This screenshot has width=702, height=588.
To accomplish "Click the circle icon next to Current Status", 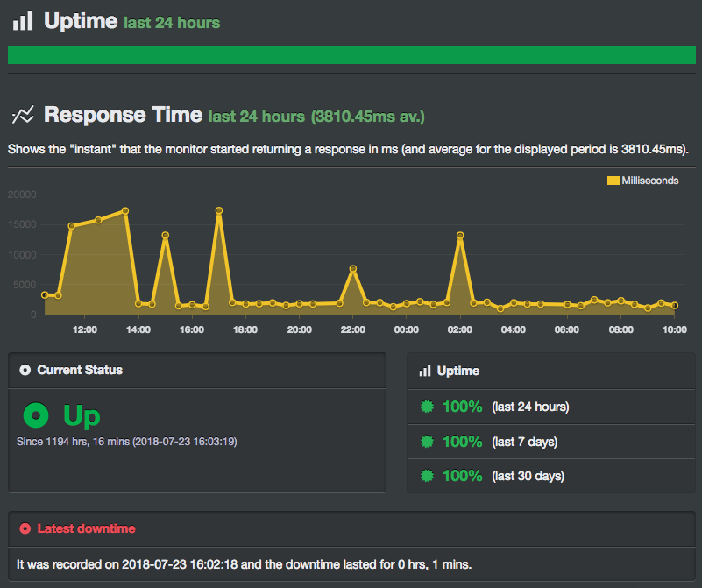I will [x=25, y=370].
